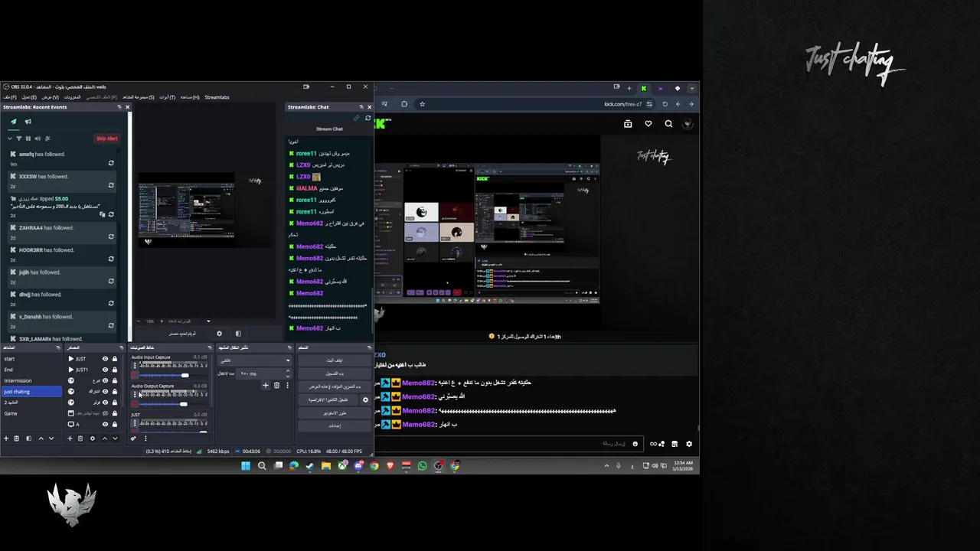Open audio mixer more options dots
This screenshot has height=551, width=980.
point(145,439)
